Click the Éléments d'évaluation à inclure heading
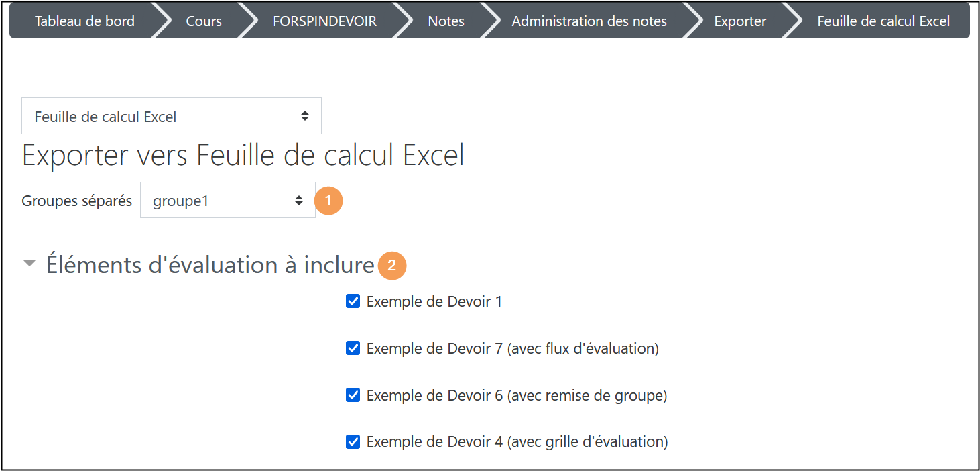980x471 pixels. coord(210,265)
